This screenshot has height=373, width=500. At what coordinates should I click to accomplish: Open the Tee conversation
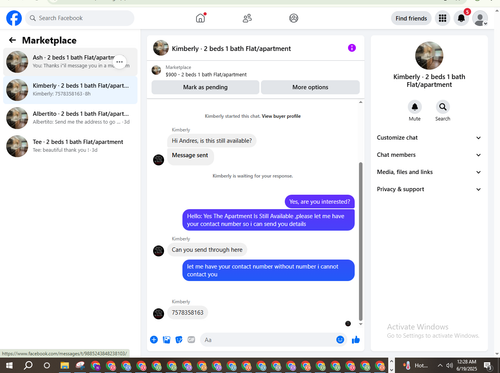click(x=70, y=146)
